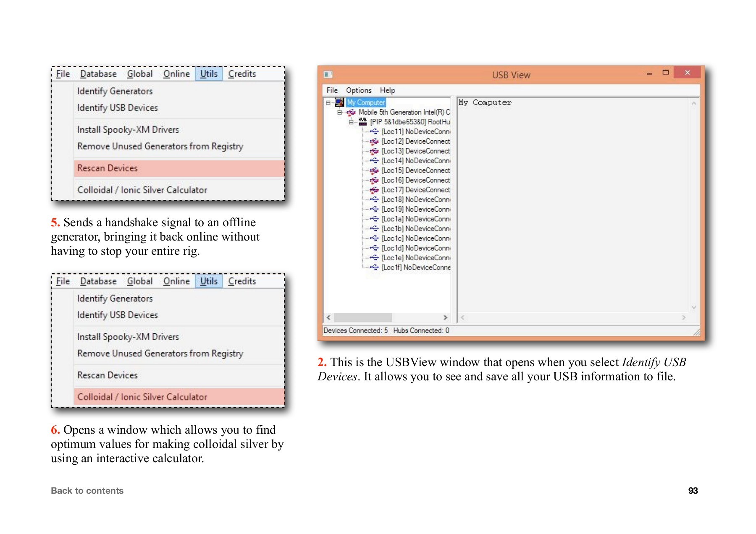Choose Colloidal / Ionic Silver Calculator entry
Screen dimensions: 756x534
tap(142, 397)
